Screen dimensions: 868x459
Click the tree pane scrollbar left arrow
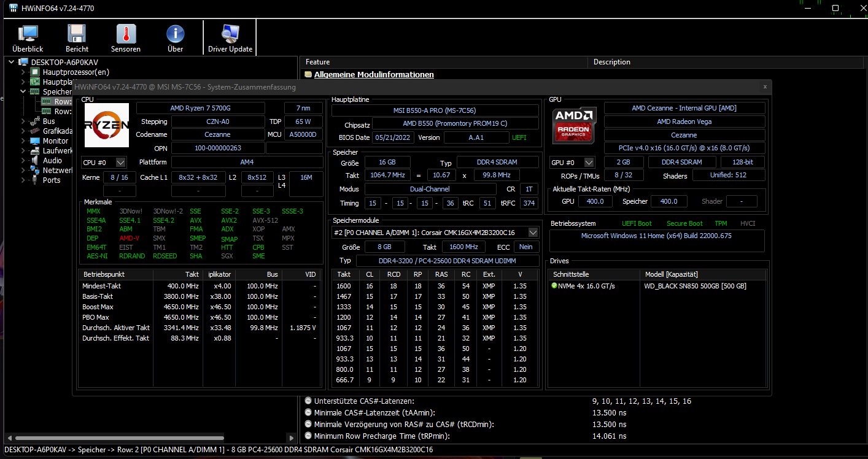[8, 438]
